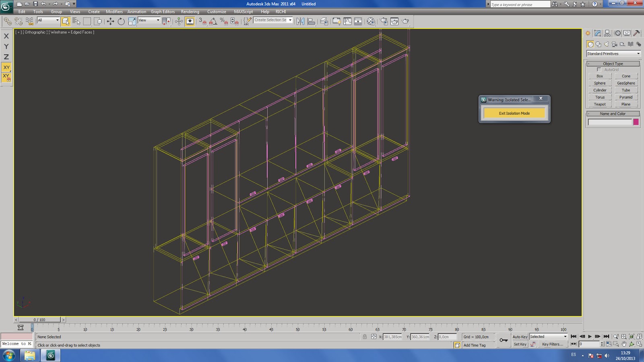644x362 pixels.
Task: Click the Mirror tool icon
Action: pyautogui.click(x=301, y=21)
